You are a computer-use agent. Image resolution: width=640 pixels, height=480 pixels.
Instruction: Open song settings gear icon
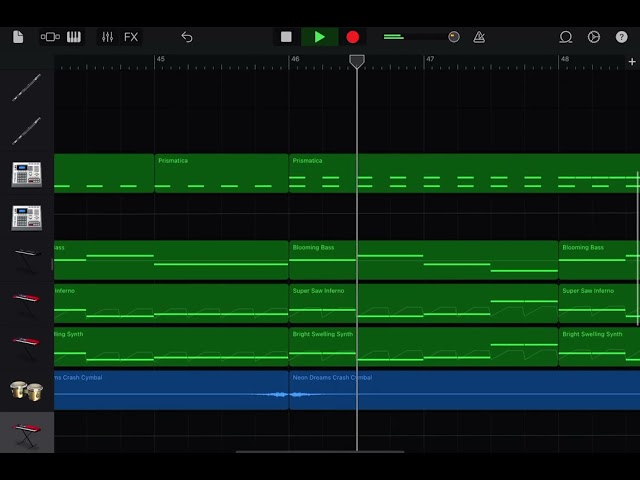(593, 37)
